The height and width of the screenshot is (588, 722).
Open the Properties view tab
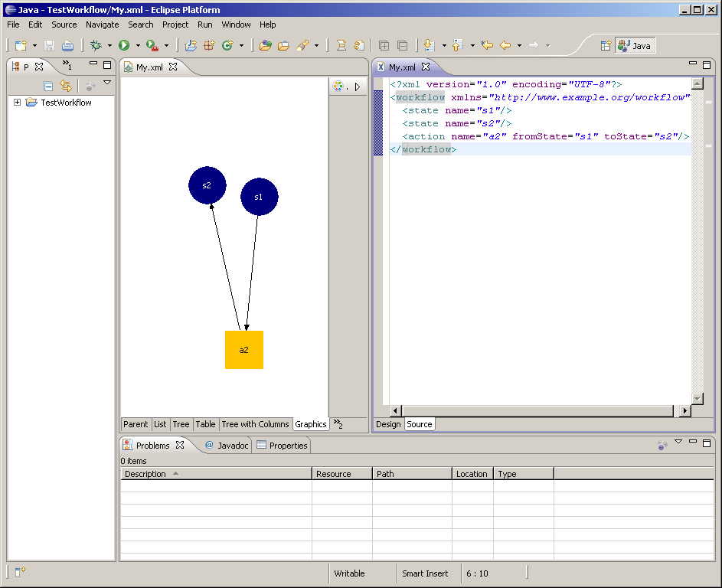(282, 446)
